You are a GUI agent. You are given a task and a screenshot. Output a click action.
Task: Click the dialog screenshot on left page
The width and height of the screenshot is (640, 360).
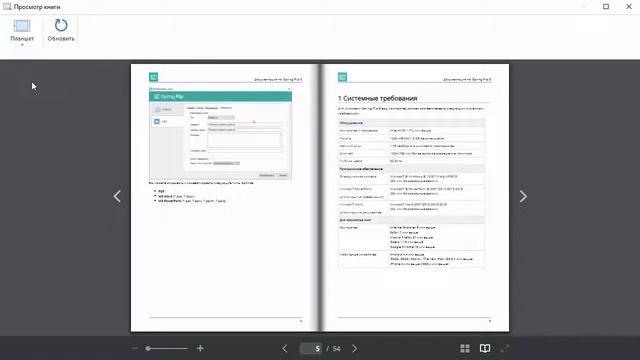point(220,133)
